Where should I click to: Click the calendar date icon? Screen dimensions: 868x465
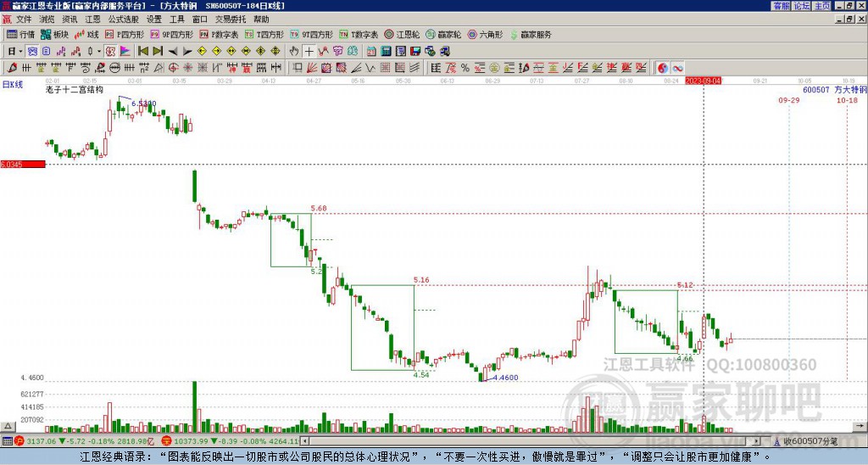(x=371, y=52)
